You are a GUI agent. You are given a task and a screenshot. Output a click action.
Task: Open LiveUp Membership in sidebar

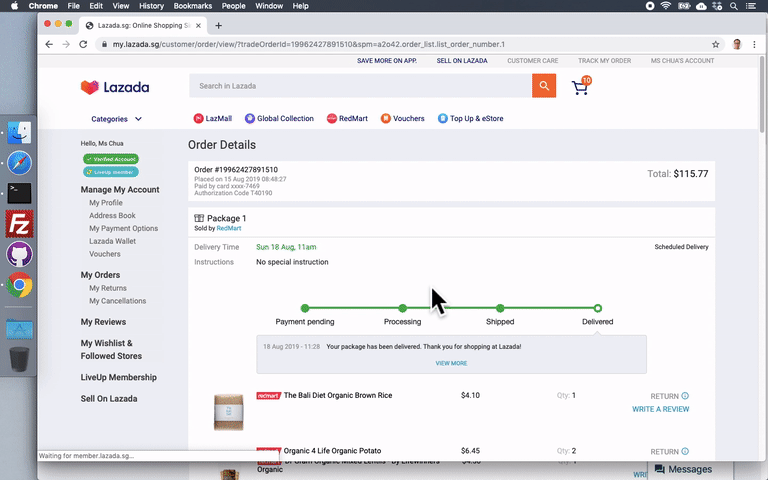pyautogui.click(x=119, y=377)
